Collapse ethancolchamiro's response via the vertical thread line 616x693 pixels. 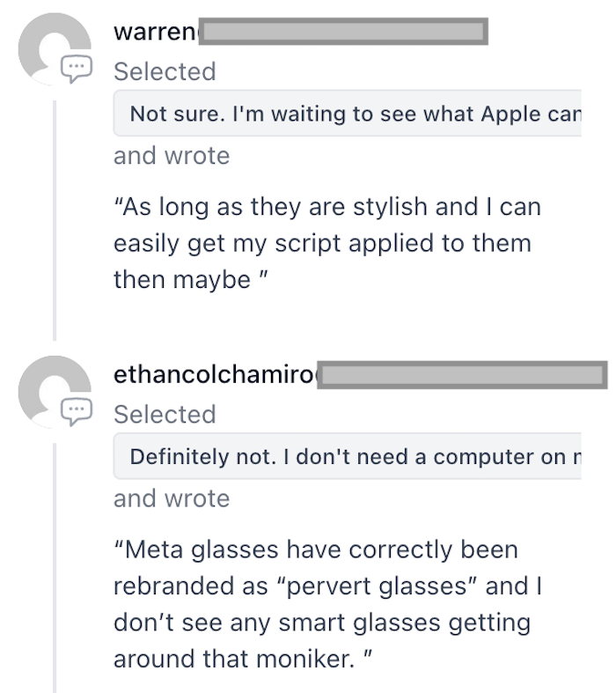point(55,564)
